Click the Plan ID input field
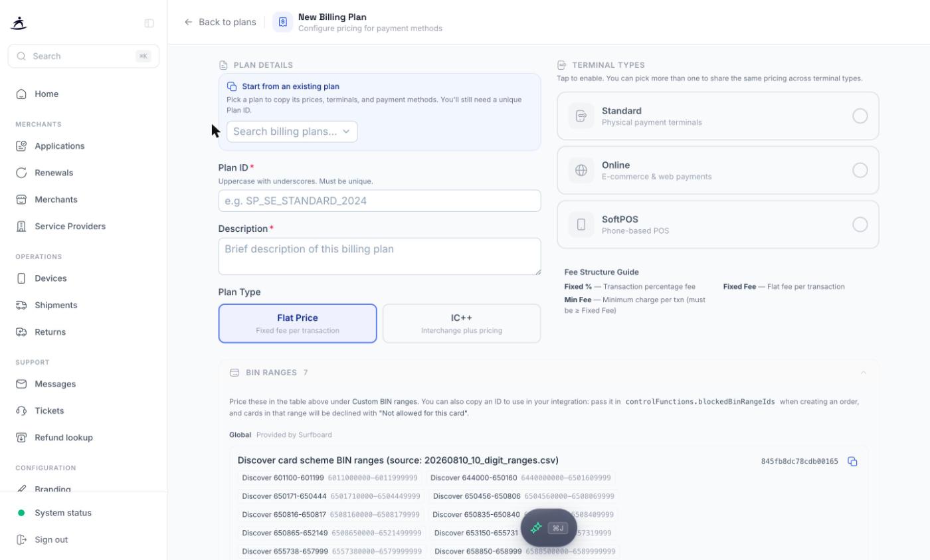 click(x=379, y=201)
